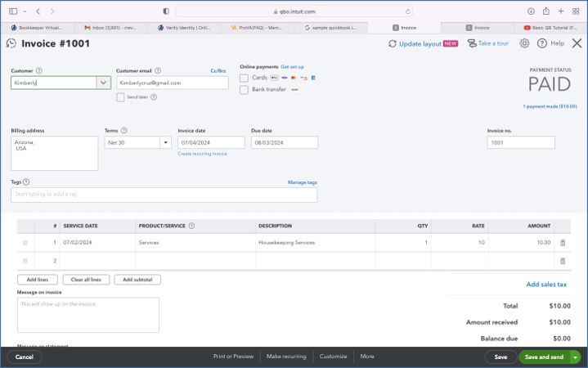Click the Help question mark icon

point(542,43)
